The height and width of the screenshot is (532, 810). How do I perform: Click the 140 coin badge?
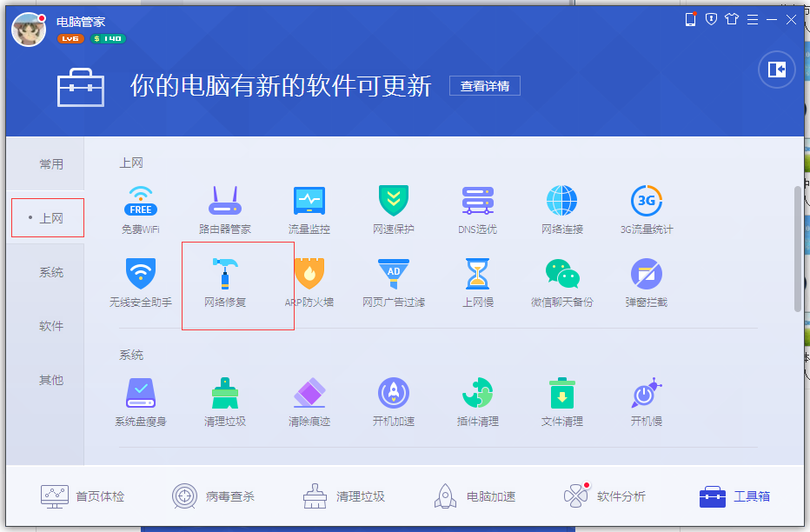[108, 39]
